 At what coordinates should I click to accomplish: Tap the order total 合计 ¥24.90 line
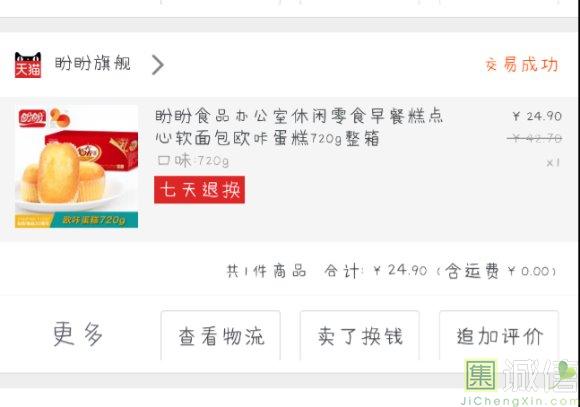(375, 271)
